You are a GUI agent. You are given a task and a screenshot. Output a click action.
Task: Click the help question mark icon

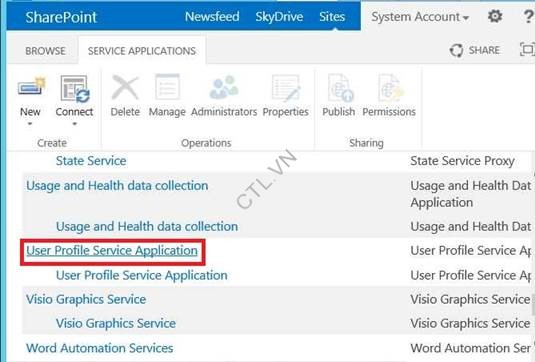click(529, 16)
